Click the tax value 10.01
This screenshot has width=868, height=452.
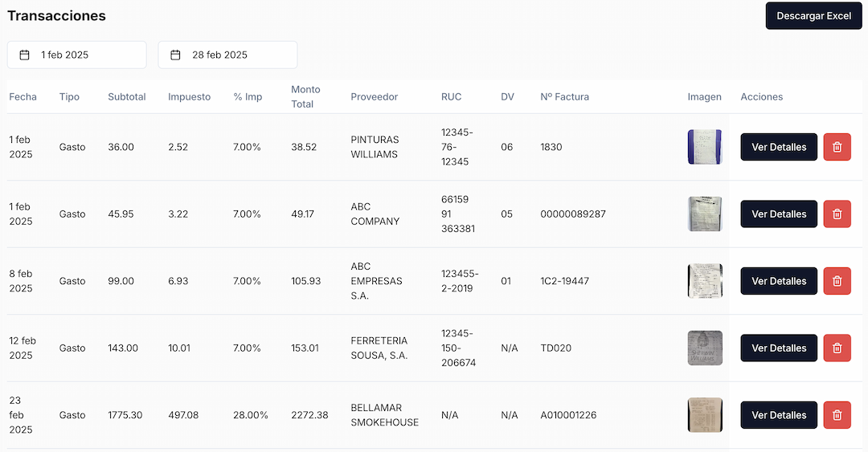tap(179, 348)
